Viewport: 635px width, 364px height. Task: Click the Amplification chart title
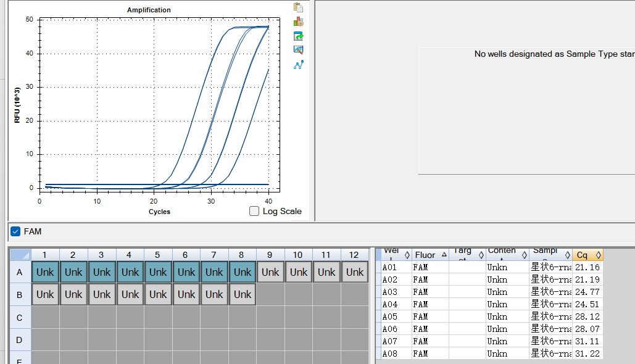[149, 10]
